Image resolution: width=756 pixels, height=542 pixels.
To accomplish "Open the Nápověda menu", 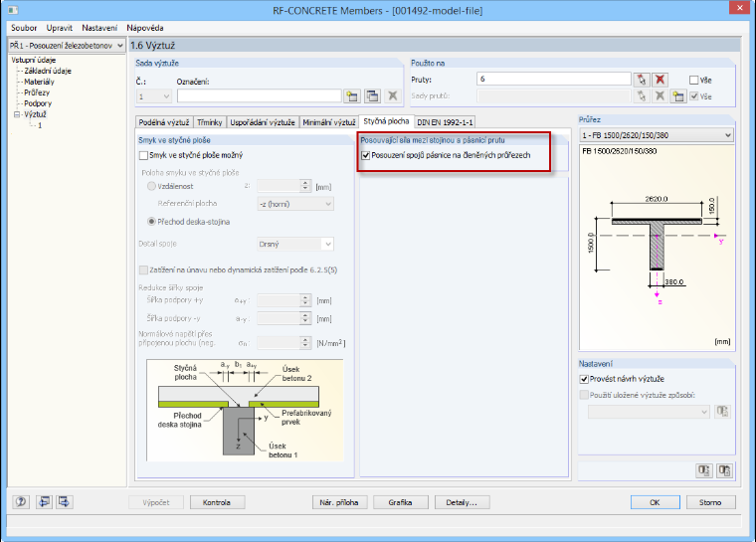I will [x=145, y=28].
